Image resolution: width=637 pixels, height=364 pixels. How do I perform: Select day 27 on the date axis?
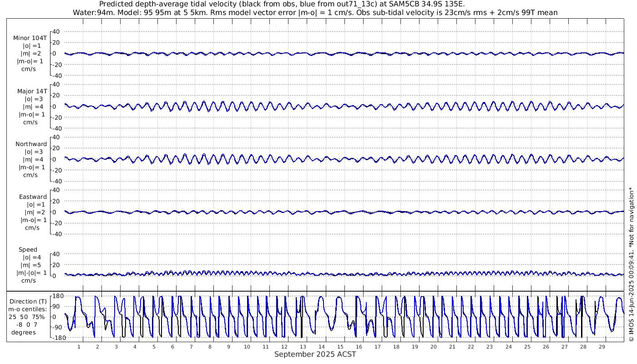click(x=564, y=347)
